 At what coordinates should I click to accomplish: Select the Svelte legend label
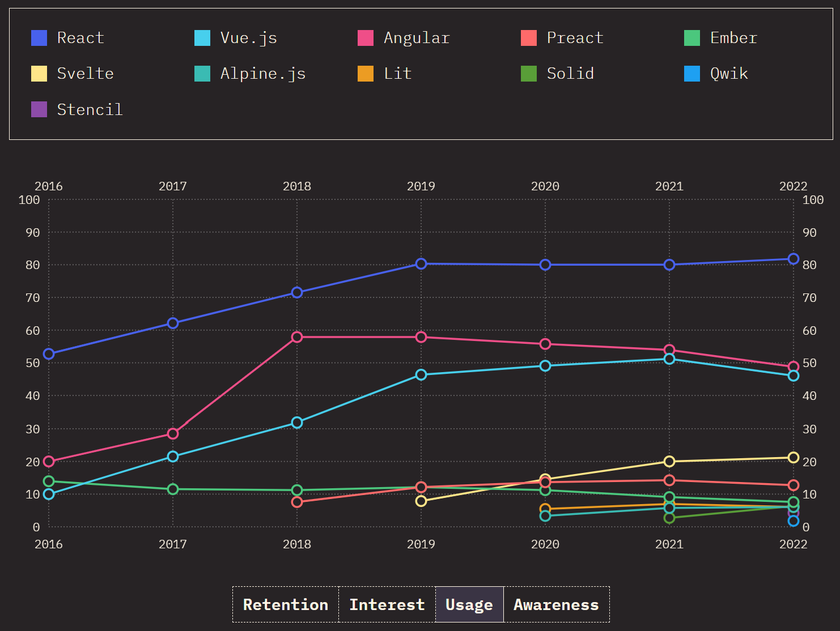coord(86,74)
